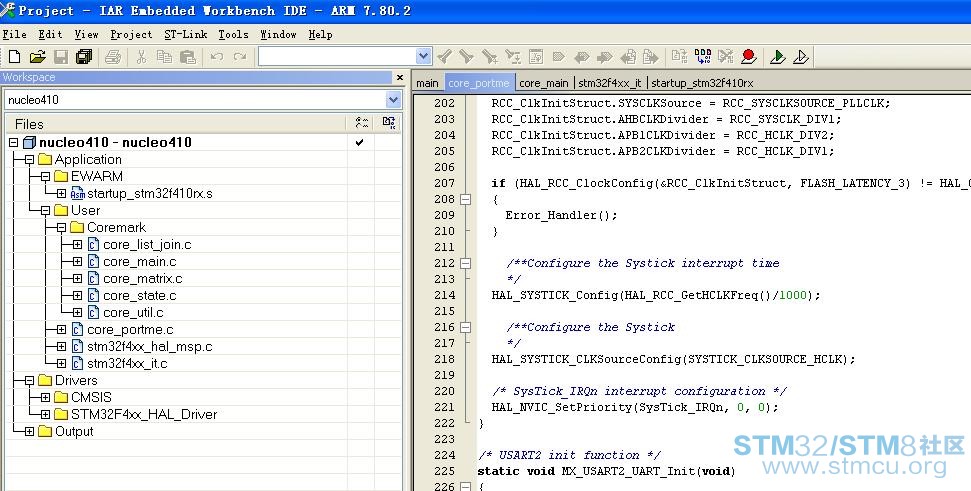Switch to the startup_stm32f410rx editor tab
971x491 pixels.
pyautogui.click(x=702, y=83)
